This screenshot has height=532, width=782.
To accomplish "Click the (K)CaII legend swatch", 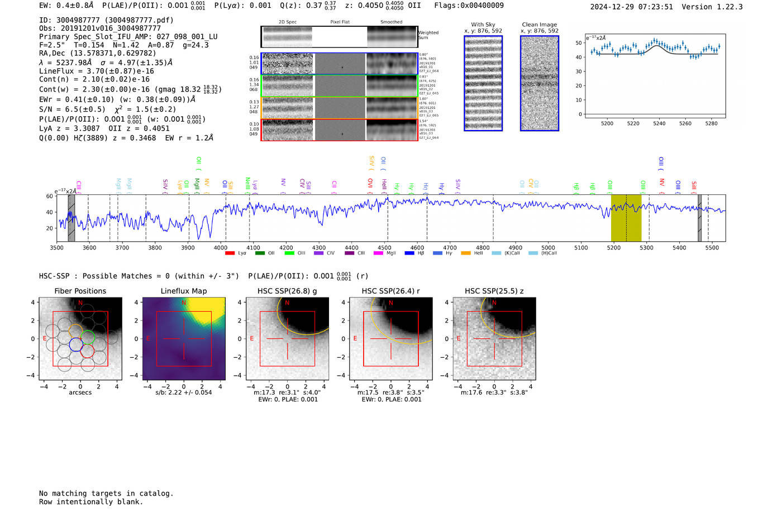I will [496, 253].
